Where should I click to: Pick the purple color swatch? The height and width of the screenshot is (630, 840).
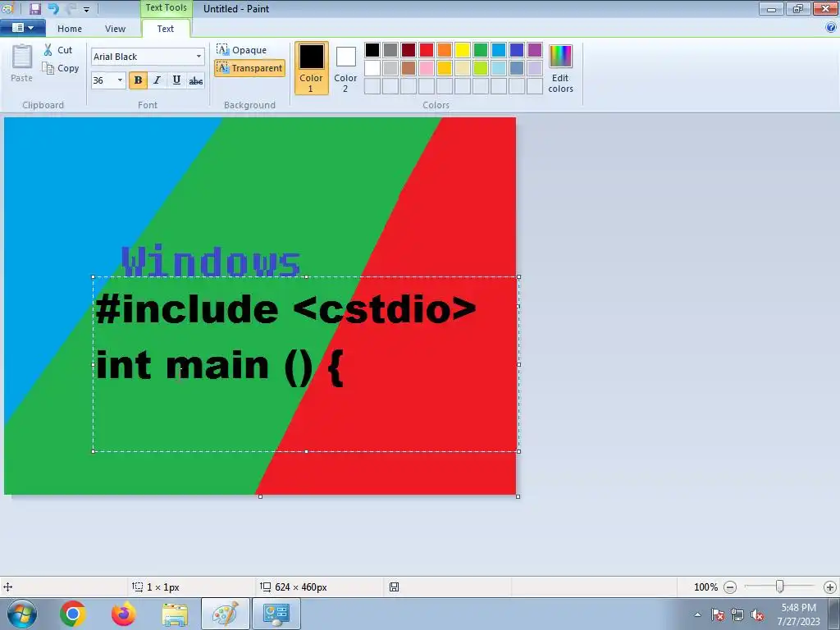[535, 50]
